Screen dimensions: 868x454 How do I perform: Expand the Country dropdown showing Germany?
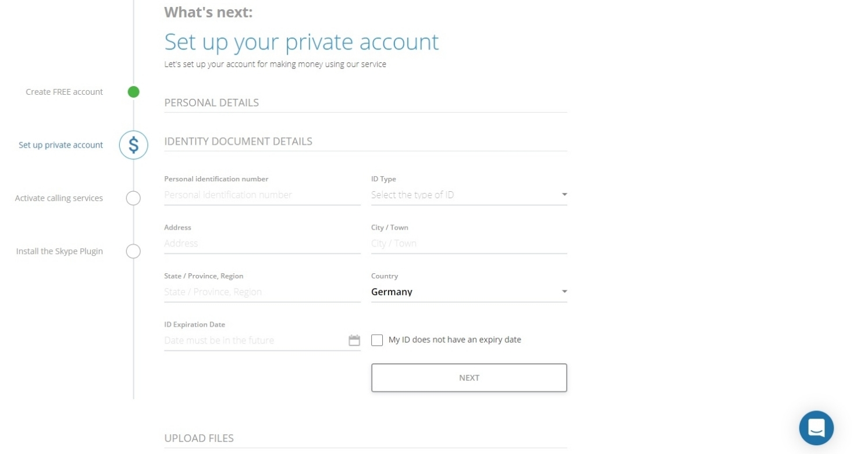pos(469,292)
